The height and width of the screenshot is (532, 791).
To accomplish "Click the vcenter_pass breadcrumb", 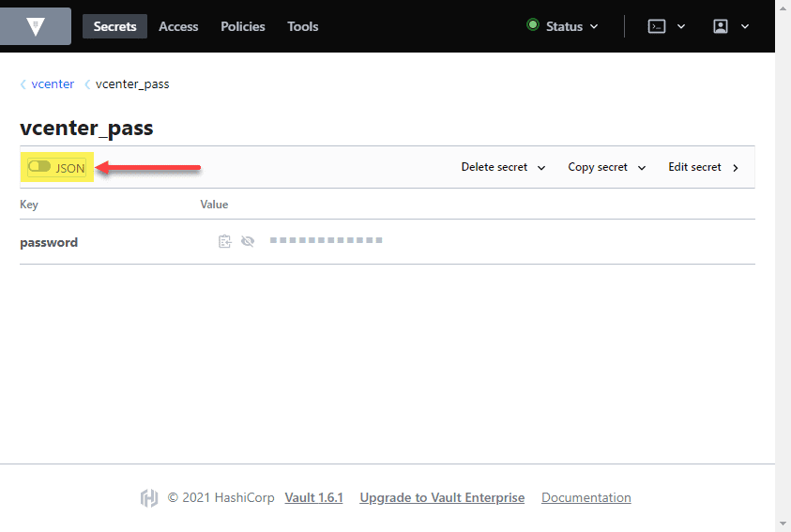I will [132, 84].
